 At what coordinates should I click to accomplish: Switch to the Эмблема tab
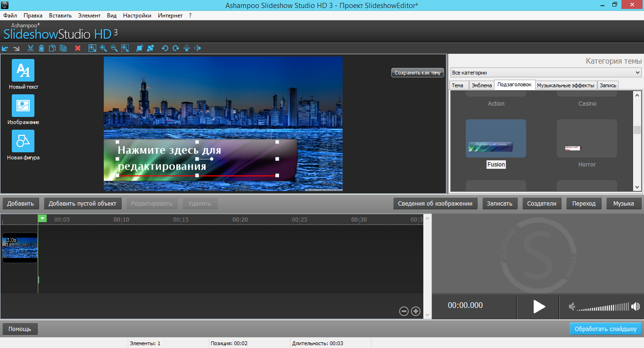(x=481, y=85)
